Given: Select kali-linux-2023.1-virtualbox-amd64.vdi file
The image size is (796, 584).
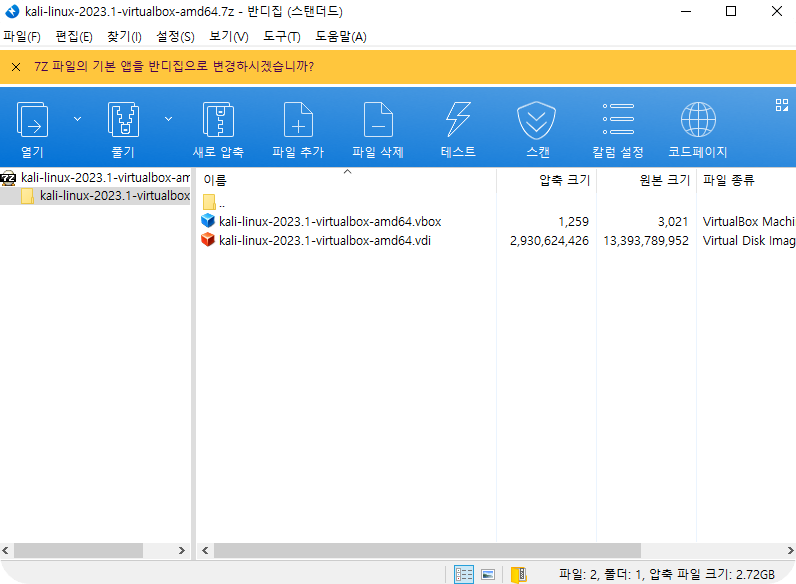Looking at the screenshot, I should 325,240.
